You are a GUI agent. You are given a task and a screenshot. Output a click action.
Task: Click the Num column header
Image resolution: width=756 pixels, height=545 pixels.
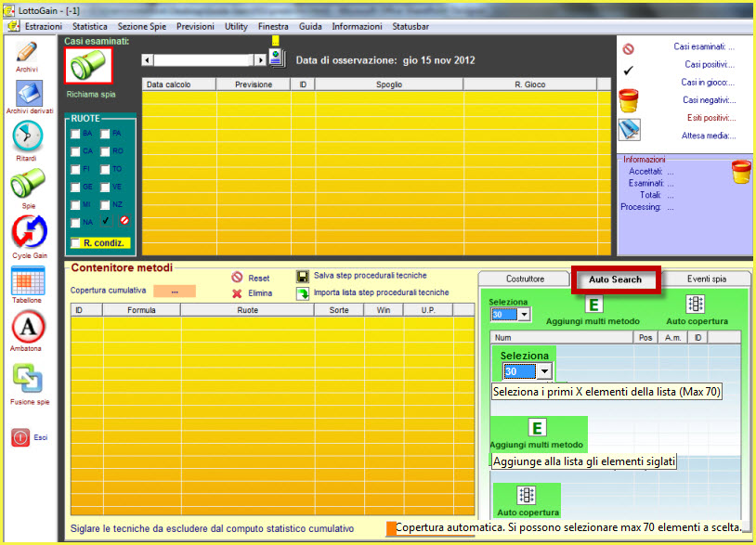coord(562,338)
